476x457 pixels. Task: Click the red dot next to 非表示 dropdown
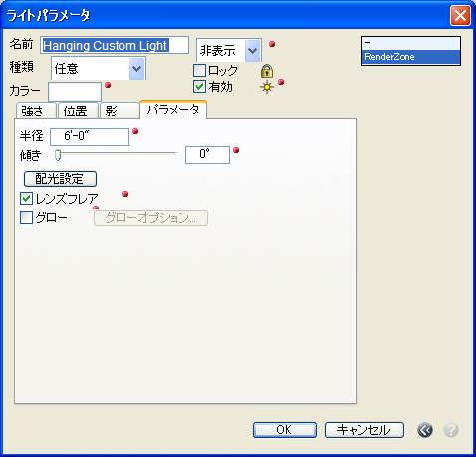pos(272,44)
